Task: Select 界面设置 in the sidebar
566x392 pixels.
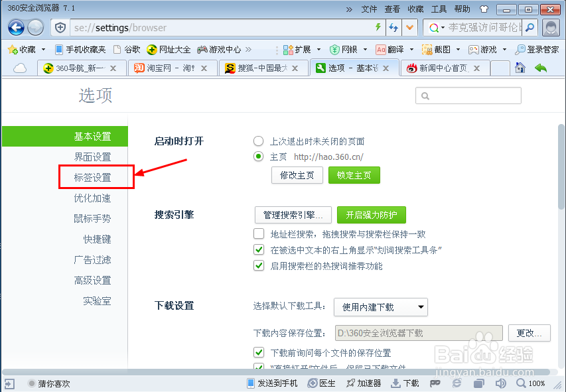Action: tap(92, 157)
